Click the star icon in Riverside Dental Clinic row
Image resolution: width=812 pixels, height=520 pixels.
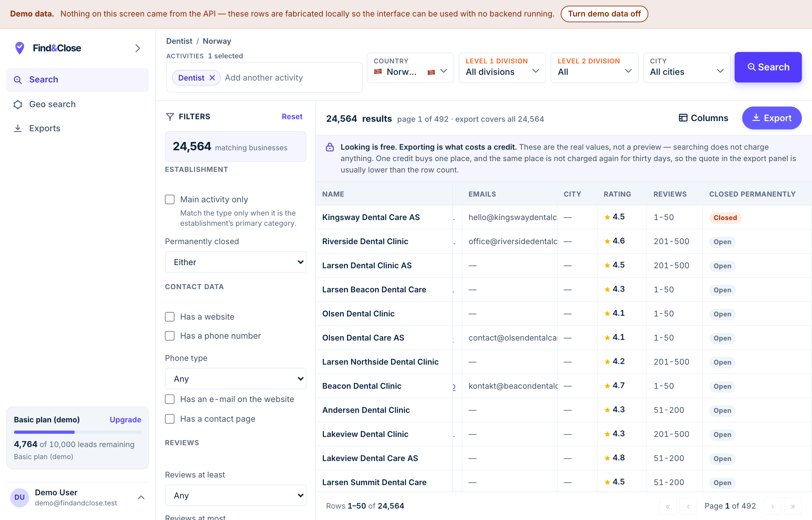click(x=607, y=241)
